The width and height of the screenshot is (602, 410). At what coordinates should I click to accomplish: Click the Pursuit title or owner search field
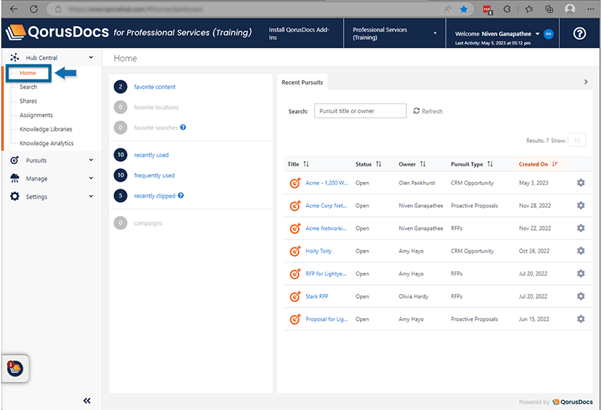[x=360, y=111]
